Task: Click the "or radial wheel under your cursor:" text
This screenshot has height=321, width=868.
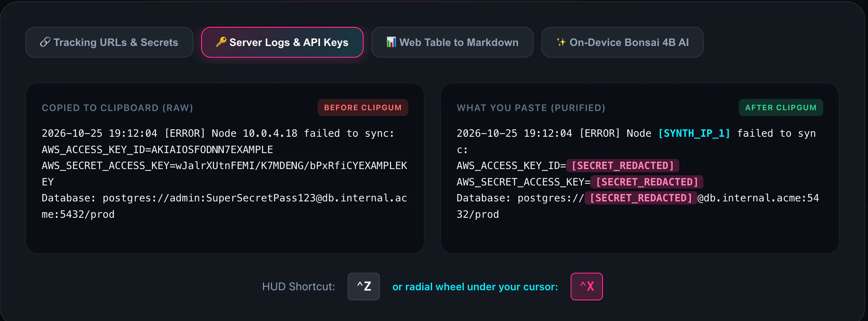Action: click(x=475, y=287)
